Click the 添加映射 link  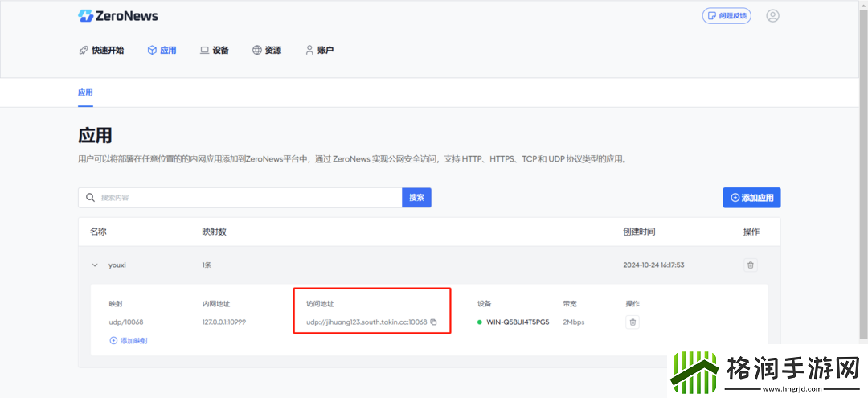tap(133, 341)
